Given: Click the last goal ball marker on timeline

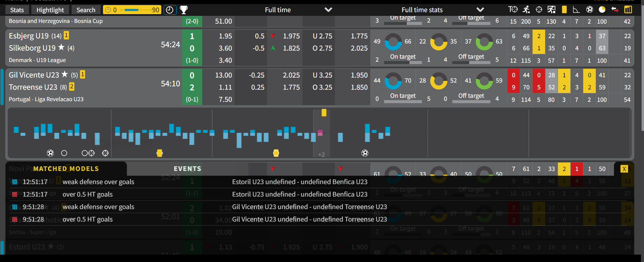Looking at the screenshot, I should (x=365, y=153).
